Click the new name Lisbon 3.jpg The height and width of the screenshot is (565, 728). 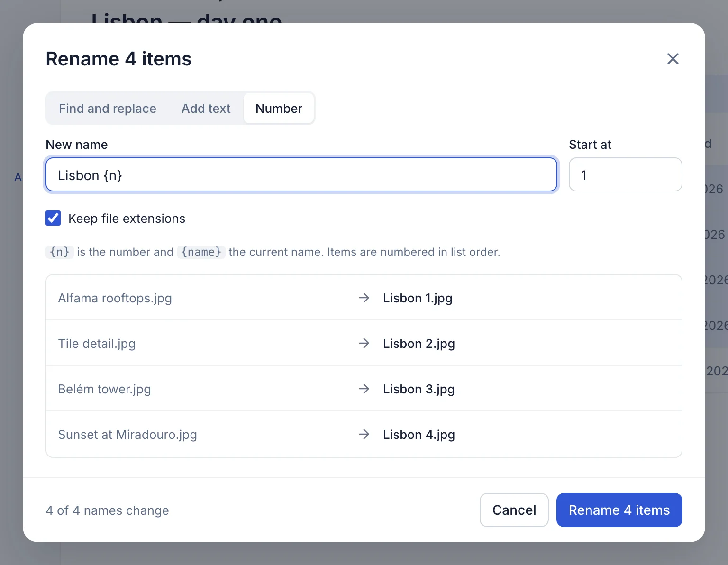pyautogui.click(x=419, y=389)
